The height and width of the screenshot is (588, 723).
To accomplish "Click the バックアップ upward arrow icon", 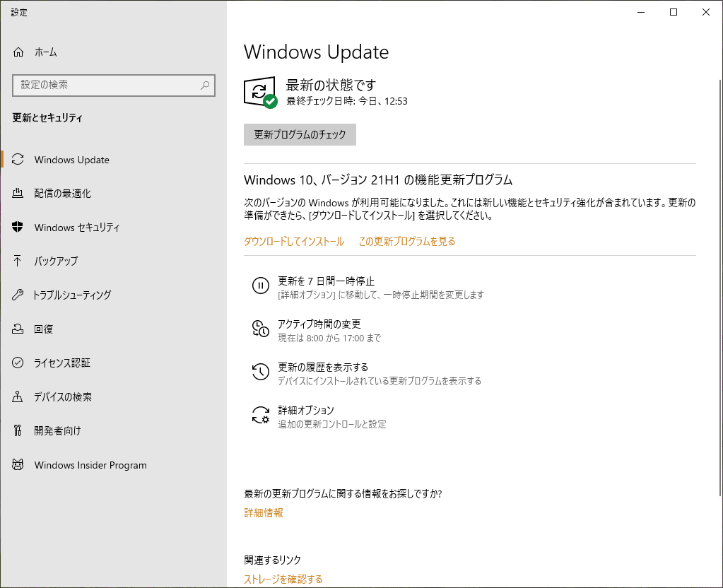I will pyautogui.click(x=18, y=261).
